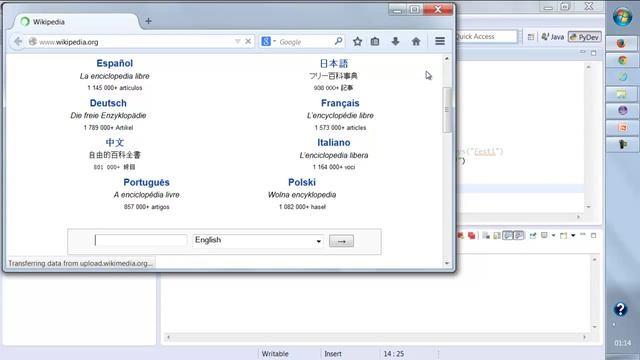Bookmark this page with the star icon
The image size is (640, 360).
[357, 41]
